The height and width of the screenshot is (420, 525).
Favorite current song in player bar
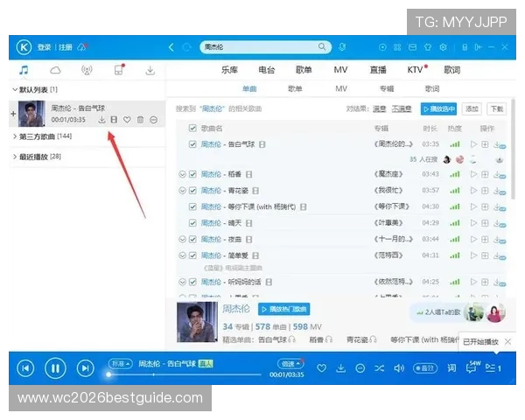pyautogui.click(x=321, y=368)
